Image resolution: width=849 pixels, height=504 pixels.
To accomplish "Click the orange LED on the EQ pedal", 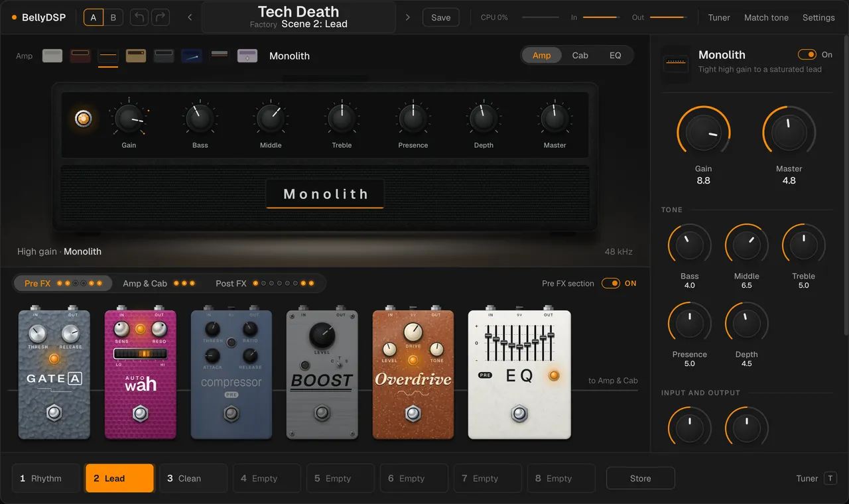I will [554, 375].
